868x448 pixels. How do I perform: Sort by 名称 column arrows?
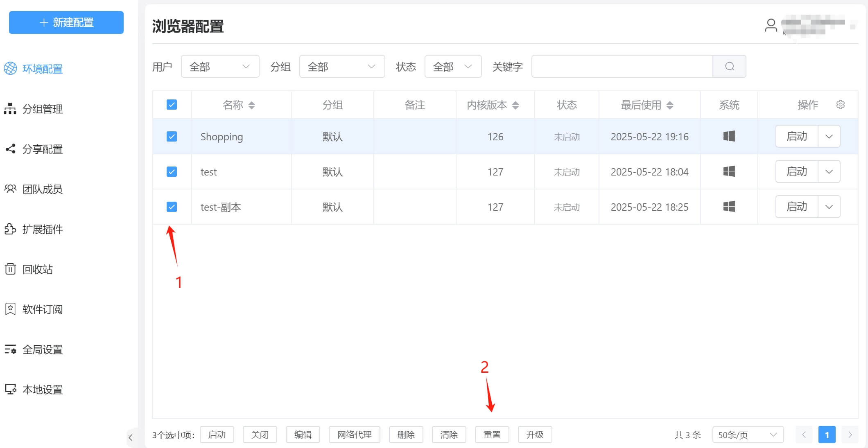pyautogui.click(x=252, y=105)
